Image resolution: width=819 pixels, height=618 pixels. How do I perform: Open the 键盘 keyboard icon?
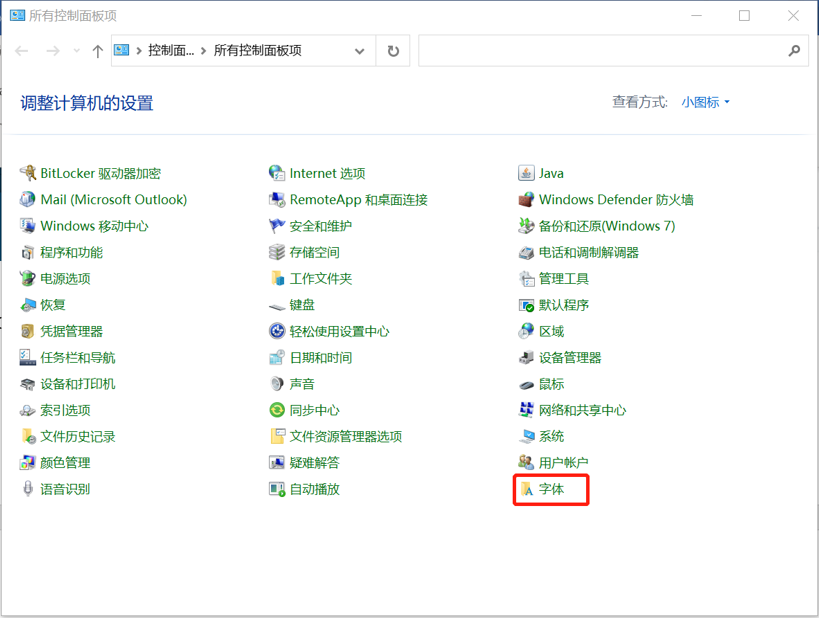tap(276, 306)
